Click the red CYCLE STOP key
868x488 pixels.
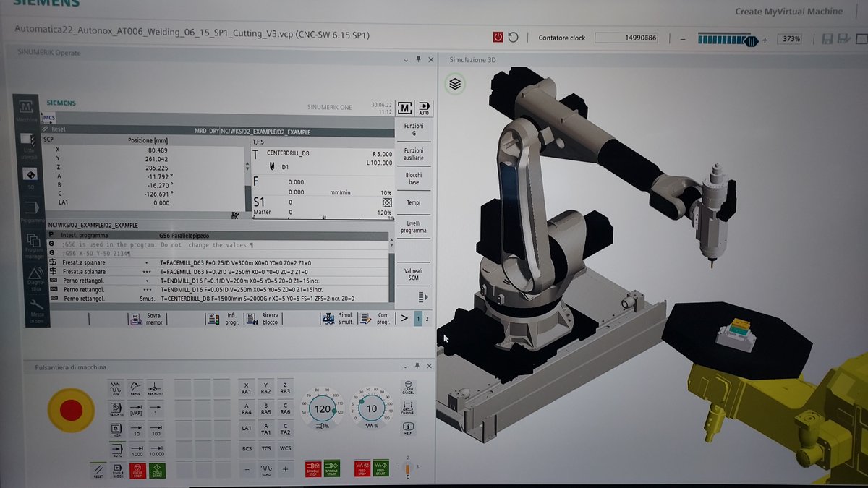136,470
